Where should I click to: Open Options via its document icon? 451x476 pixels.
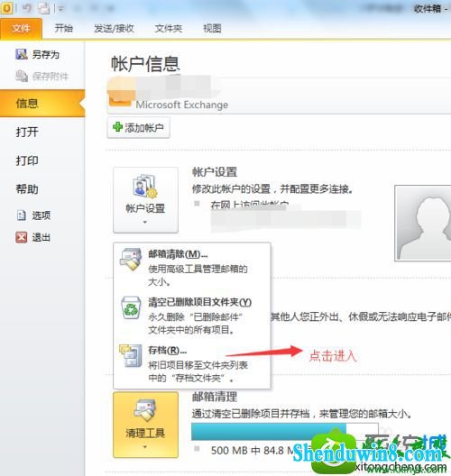[x=22, y=215]
